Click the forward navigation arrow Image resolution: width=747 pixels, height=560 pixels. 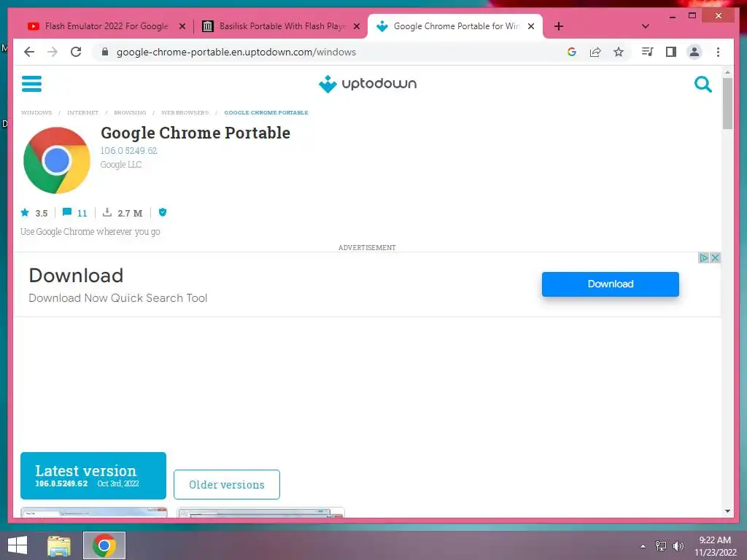(x=53, y=52)
